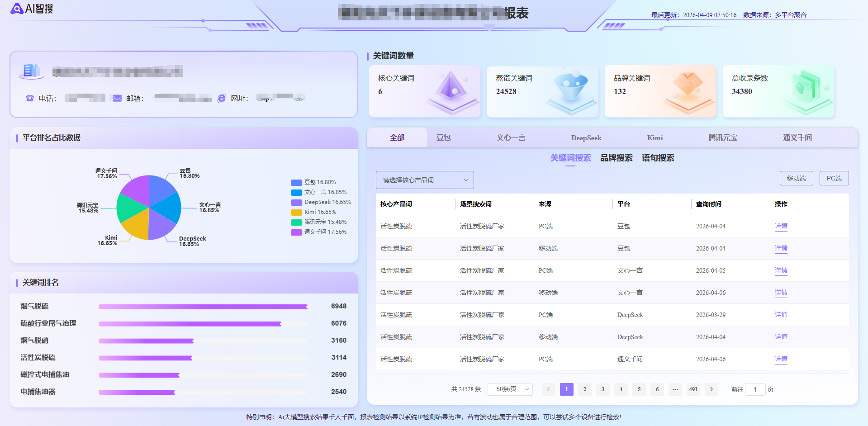
Task: Open 详情 for DeepSeek PC端 row
Action: tap(781, 315)
